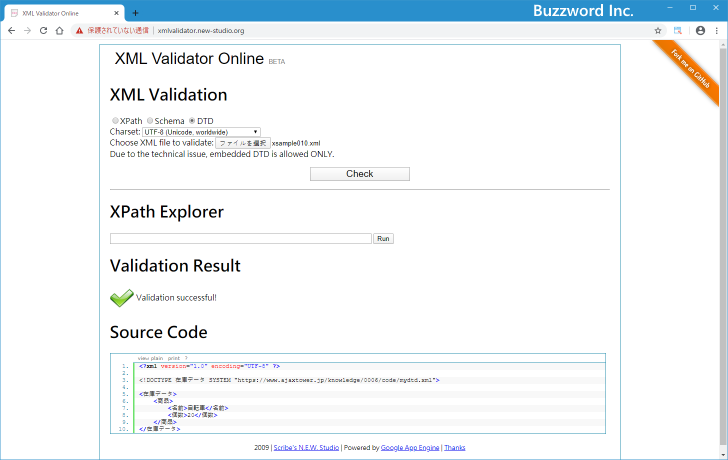Open the browser home page icon
Viewport: 728px width, 460px height.
tap(59, 31)
